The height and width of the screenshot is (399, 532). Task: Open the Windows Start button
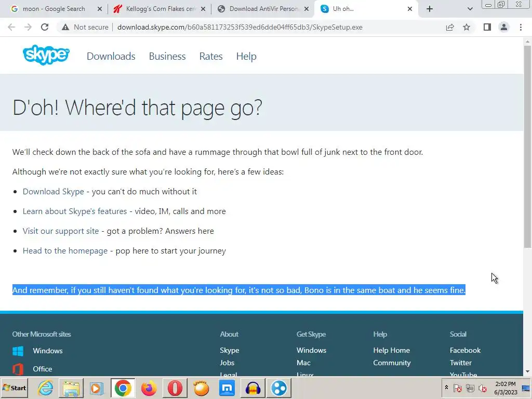pyautogui.click(x=15, y=388)
